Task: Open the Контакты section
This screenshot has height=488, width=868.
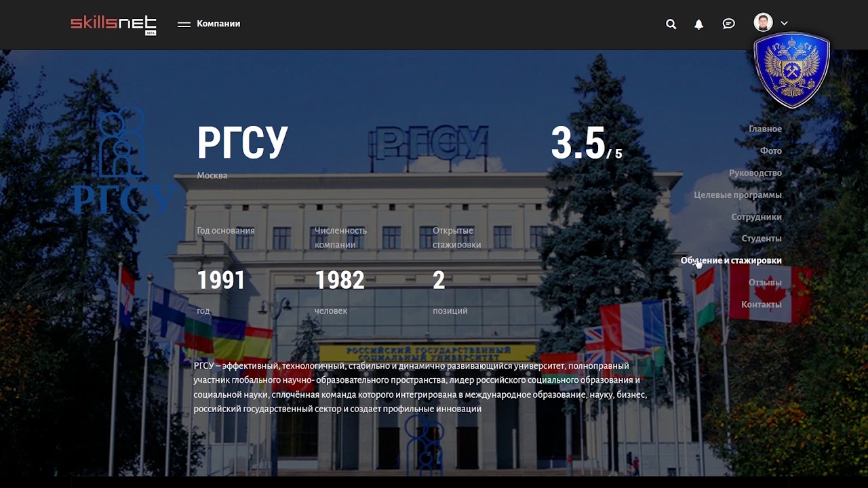Action: (762, 304)
